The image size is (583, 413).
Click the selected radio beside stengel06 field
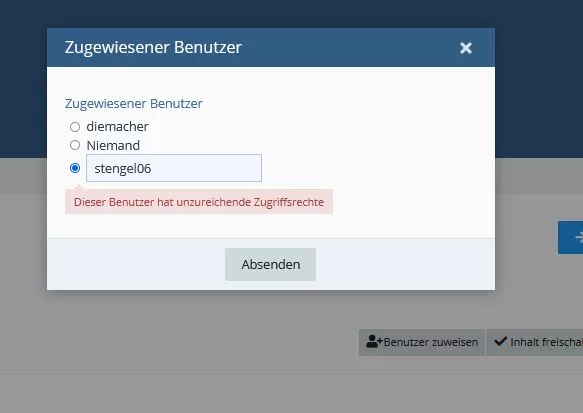(x=75, y=168)
